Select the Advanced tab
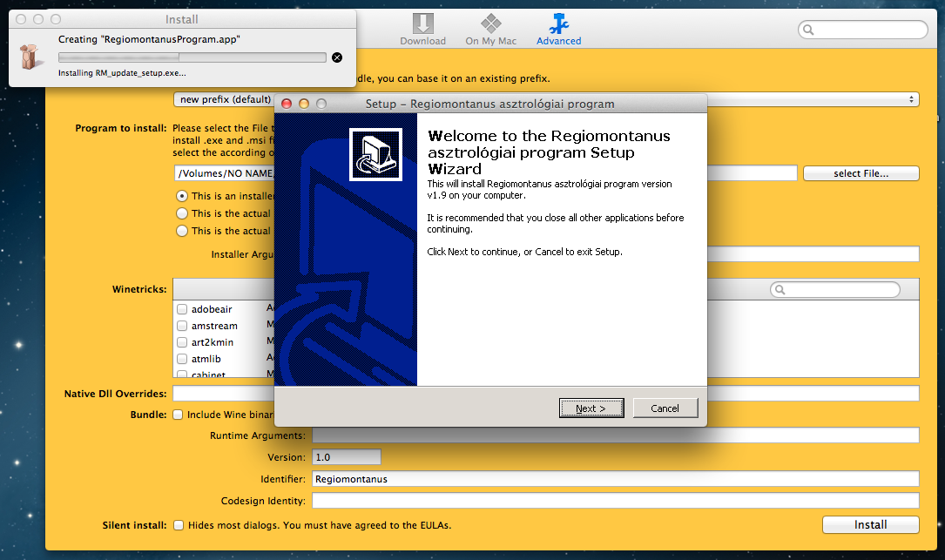Viewport: 945px width, 560px height. (558, 30)
